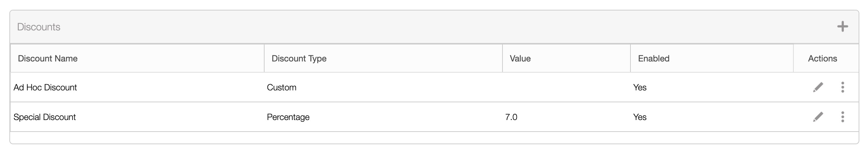Edit the Ad Hoc Discount with the pencil icon
The height and width of the screenshot is (154, 868).
[x=818, y=87]
